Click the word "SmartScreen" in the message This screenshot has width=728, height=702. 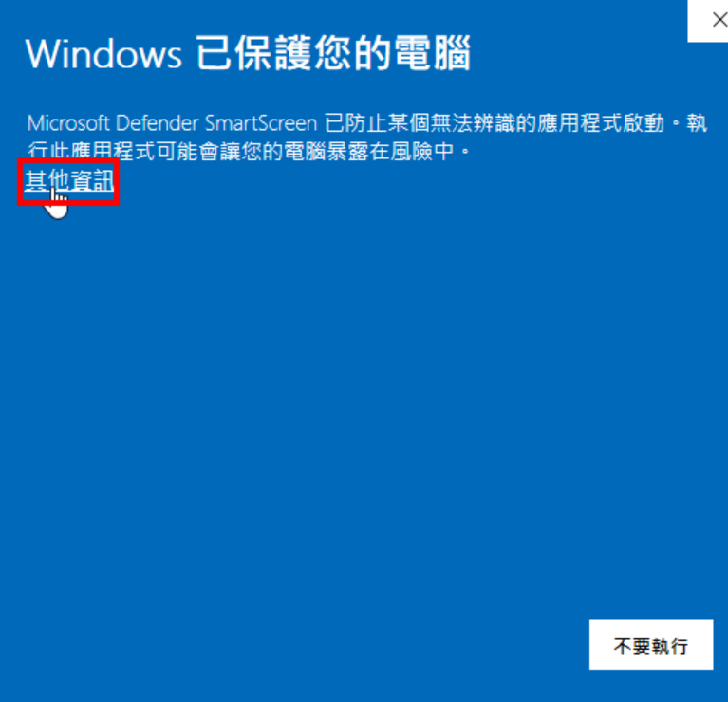[x=261, y=123]
